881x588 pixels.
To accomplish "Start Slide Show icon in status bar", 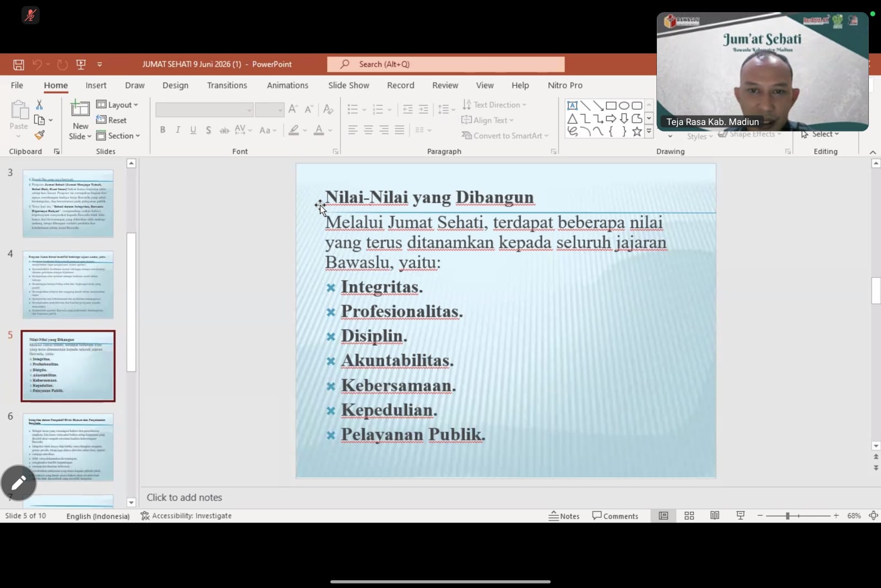I will 740,516.
